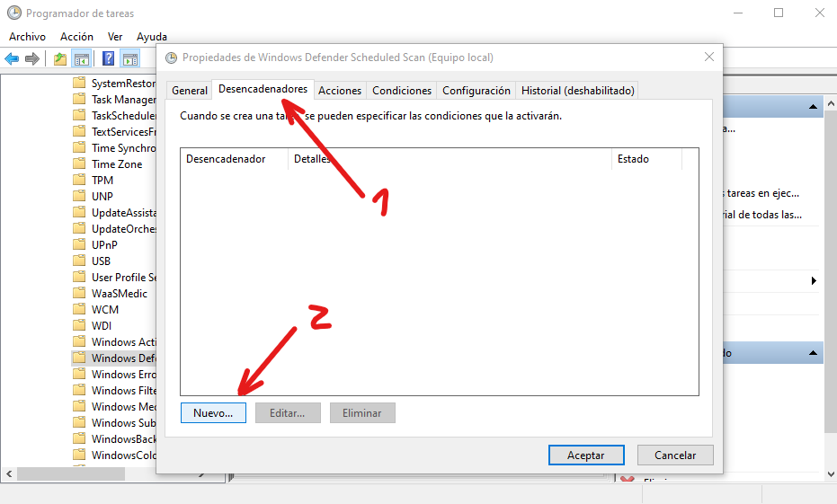Select the WindowsBackup folder
The height and width of the screenshot is (504, 837).
[124, 438]
